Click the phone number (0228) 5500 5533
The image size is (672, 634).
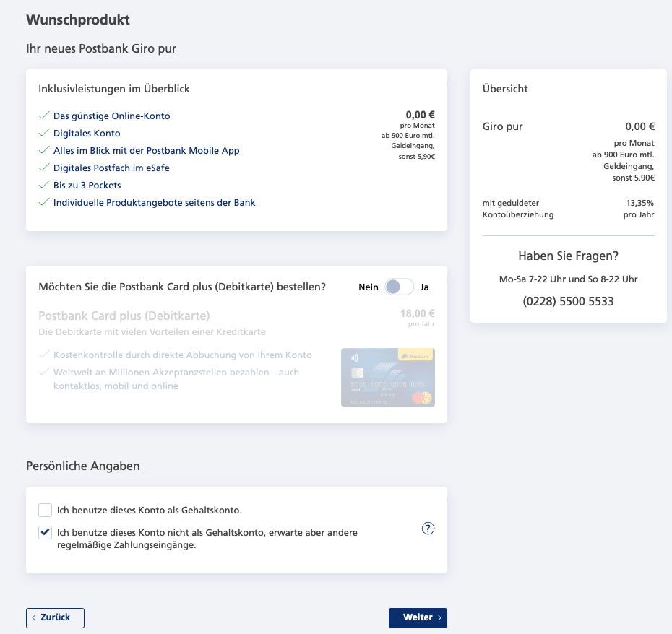coord(568,301)
